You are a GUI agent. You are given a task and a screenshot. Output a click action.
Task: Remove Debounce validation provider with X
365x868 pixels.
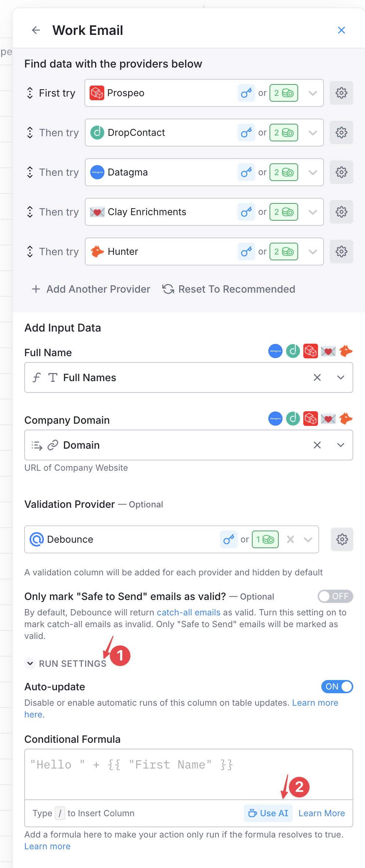pyautogui.click(x=290, y=539)
